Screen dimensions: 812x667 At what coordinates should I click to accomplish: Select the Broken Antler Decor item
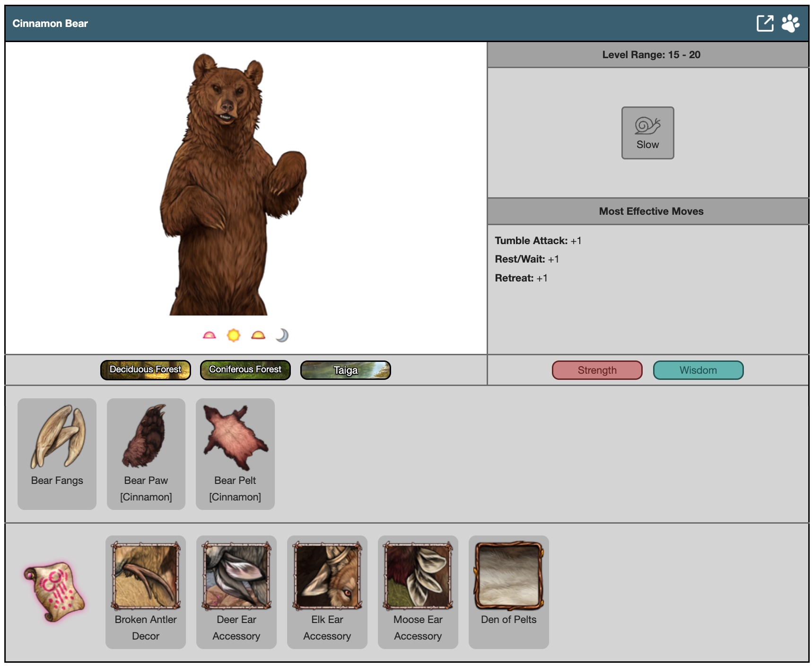pos(146,591)
